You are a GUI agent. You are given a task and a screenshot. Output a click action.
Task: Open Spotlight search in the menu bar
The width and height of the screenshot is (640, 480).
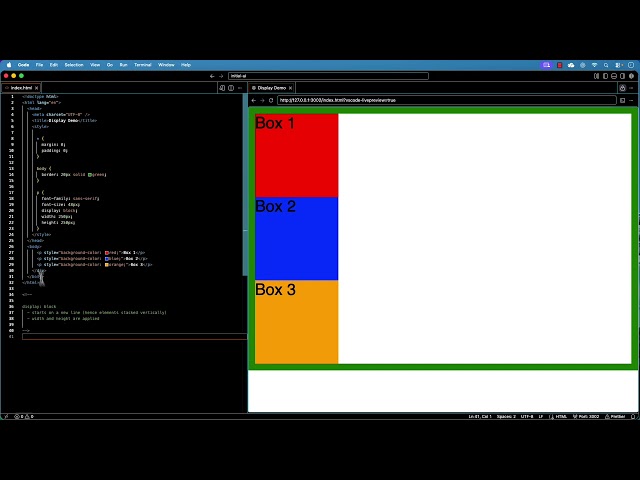point(606,65)
